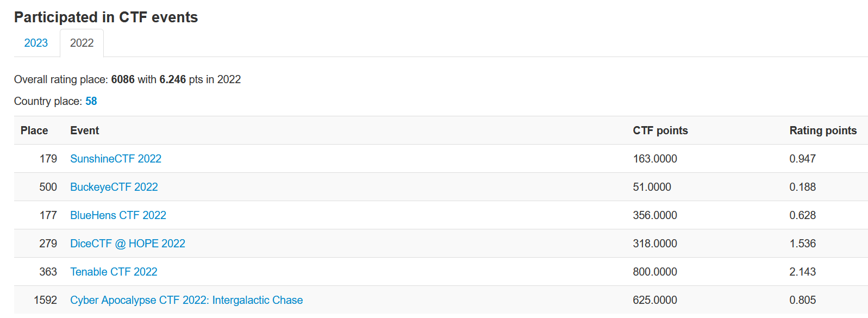Switch to the 2023 tab
This screenshot has width=868, height=318.
point(36,43)
